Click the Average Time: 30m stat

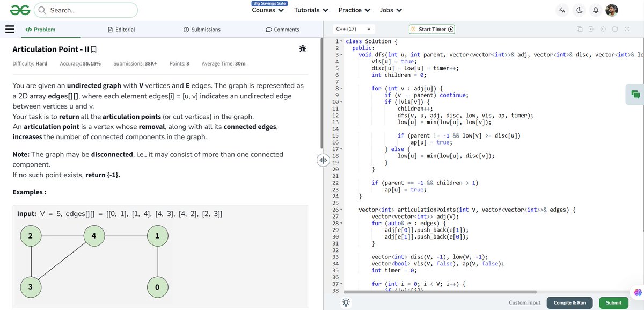point(224,64)
